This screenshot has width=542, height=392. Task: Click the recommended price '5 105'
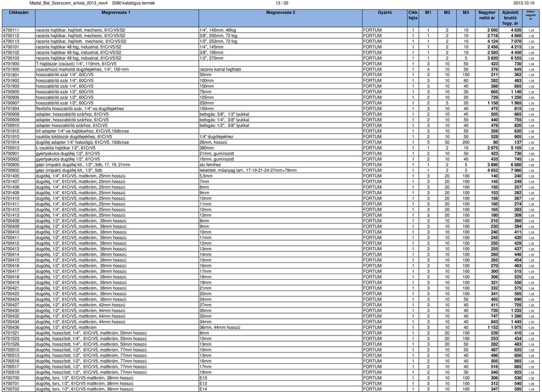(x=515, y=148)
